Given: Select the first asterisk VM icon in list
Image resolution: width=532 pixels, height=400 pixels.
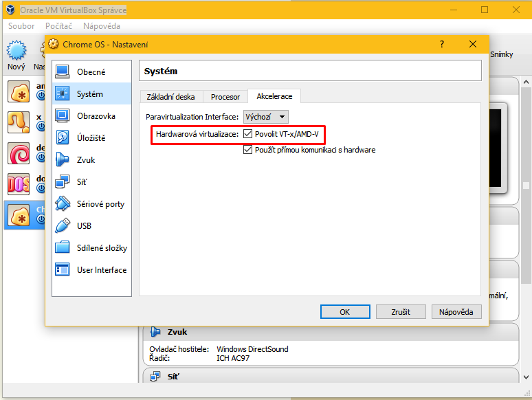Looking at the screenshot, I should [19, 91].
